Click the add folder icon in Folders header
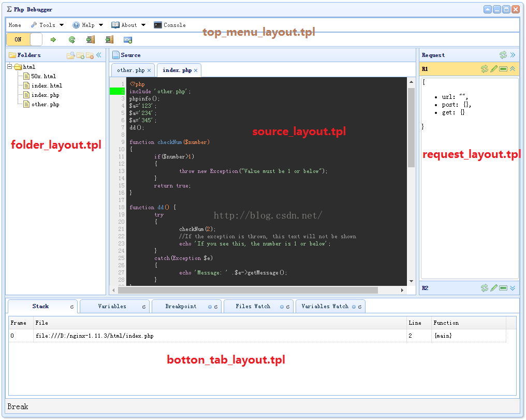The width and height of the screenshot is (526, 420). [81, 55]
